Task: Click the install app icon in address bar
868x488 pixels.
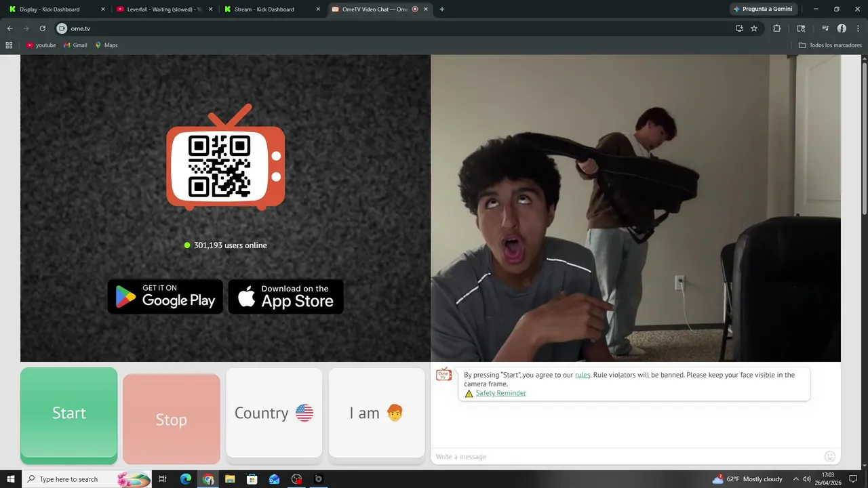Action: tap(739, 28)
